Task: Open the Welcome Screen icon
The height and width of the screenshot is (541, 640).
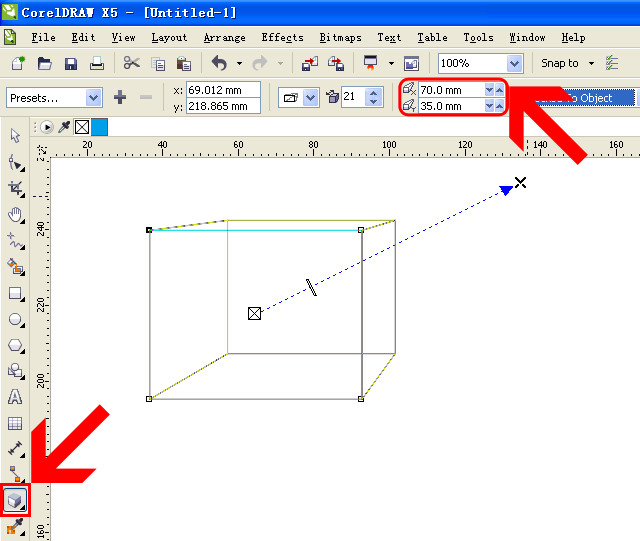Action: (411, 64)
